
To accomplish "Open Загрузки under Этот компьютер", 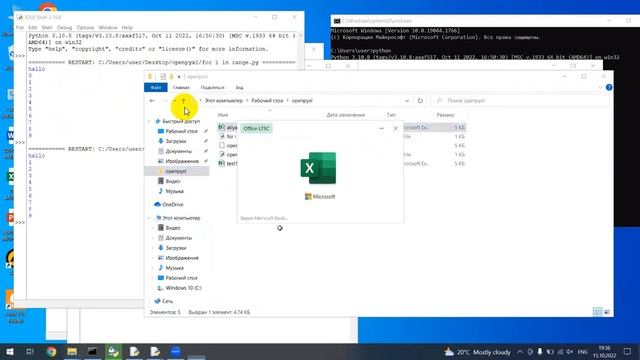I will [x=176, y=248].
